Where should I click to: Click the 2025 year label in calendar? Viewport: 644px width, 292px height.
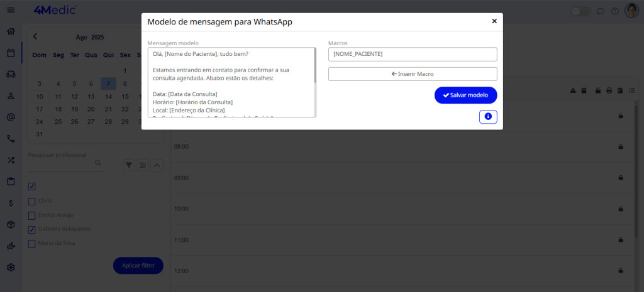coord(97,37)
